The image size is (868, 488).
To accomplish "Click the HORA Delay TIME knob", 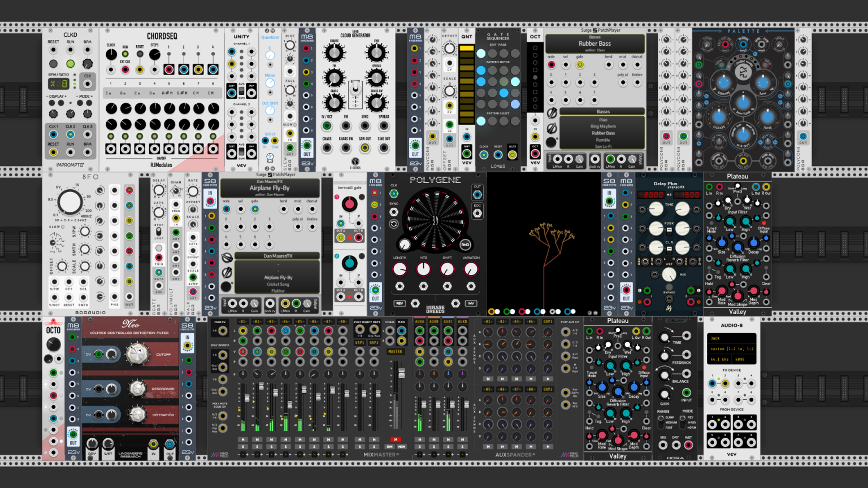I will click(x=665, y=338).
